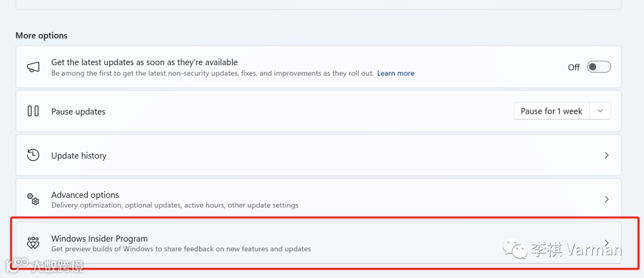
Task: Click the pause icon beside Pause updates
Action: point(33,111)
